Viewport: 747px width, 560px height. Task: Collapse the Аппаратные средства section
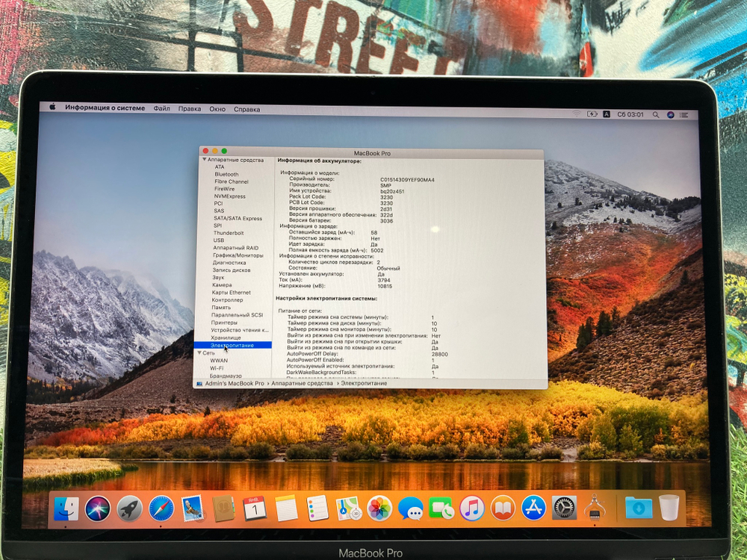[203, 159]
